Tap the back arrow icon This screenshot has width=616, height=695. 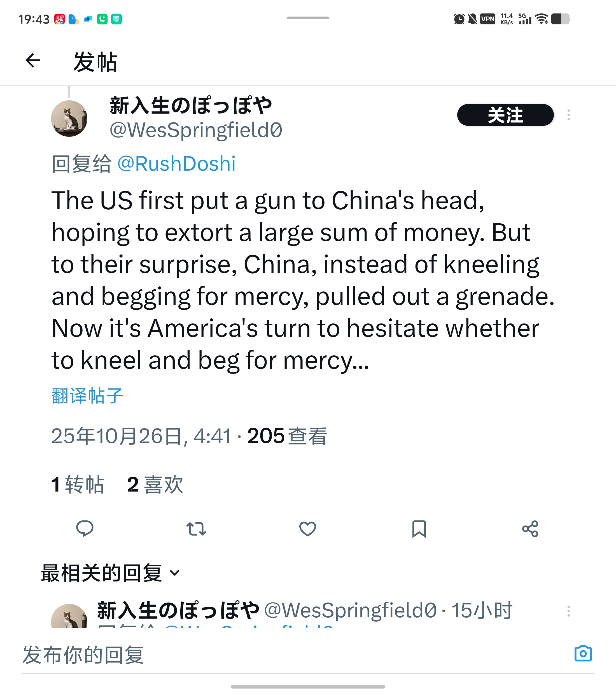click(33, 61)
